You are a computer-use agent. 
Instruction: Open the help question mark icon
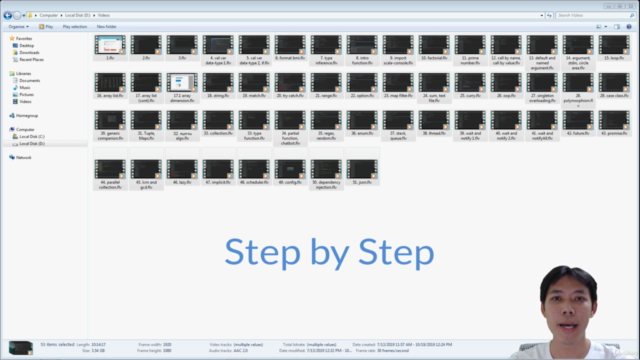629,27
